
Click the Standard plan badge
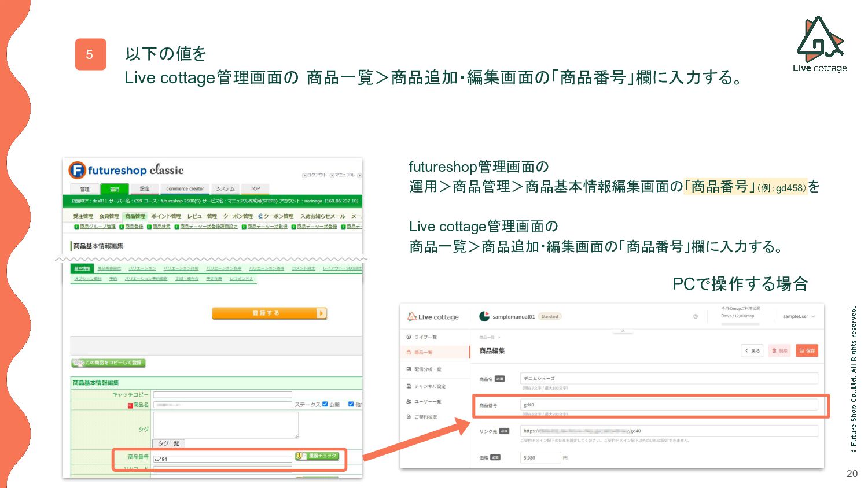tap(550, 316)
